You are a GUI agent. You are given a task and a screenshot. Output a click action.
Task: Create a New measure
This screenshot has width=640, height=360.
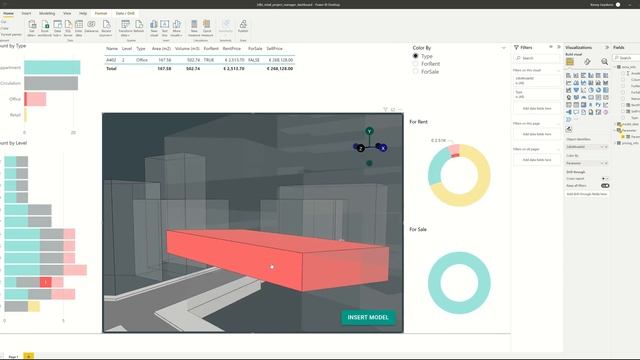pos(194,28)
